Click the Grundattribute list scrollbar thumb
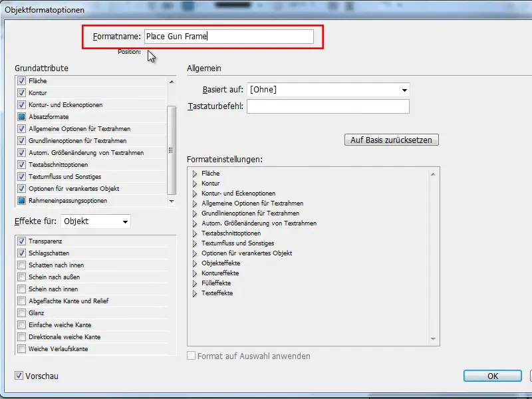Viewport: 532px width, 399px height. point(172,150)
